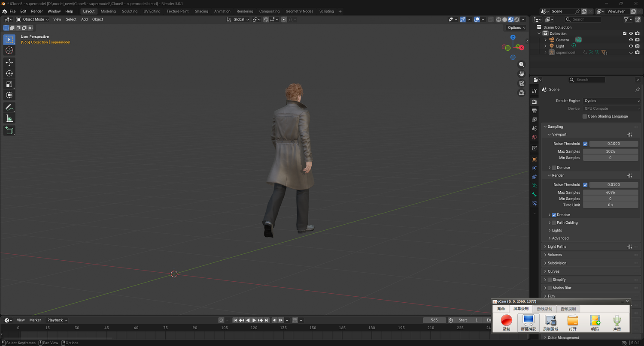Choose the Move tool

tap(9, 63)
